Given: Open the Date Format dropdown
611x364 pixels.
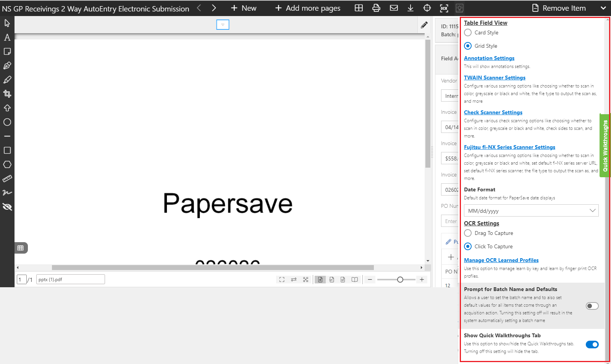Looking at the screenshot, I should pos(531,211).
